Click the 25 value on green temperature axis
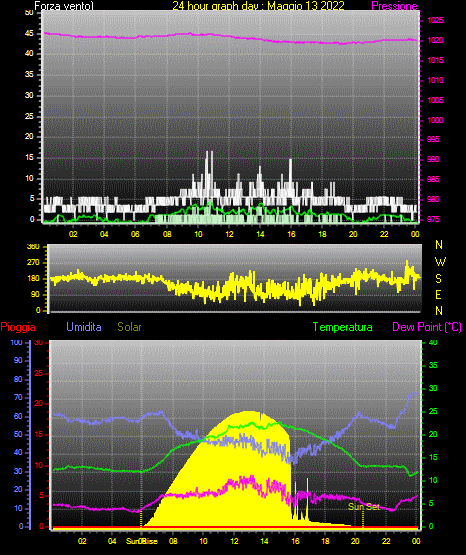 pos(433,411)
